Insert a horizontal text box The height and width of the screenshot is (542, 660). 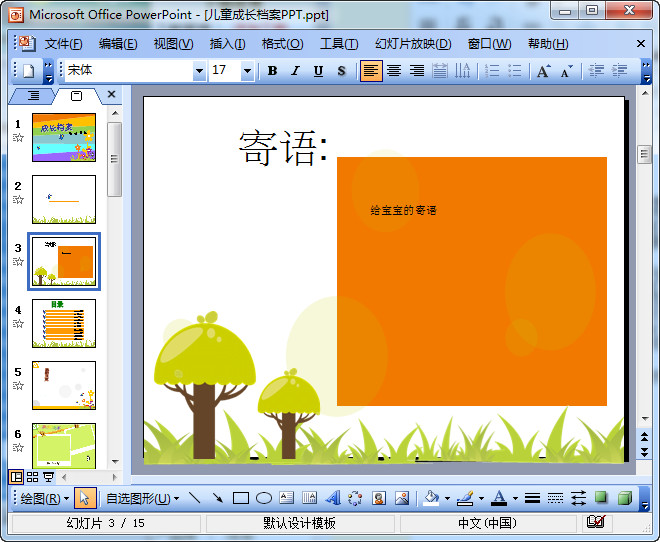coord(287,498)
